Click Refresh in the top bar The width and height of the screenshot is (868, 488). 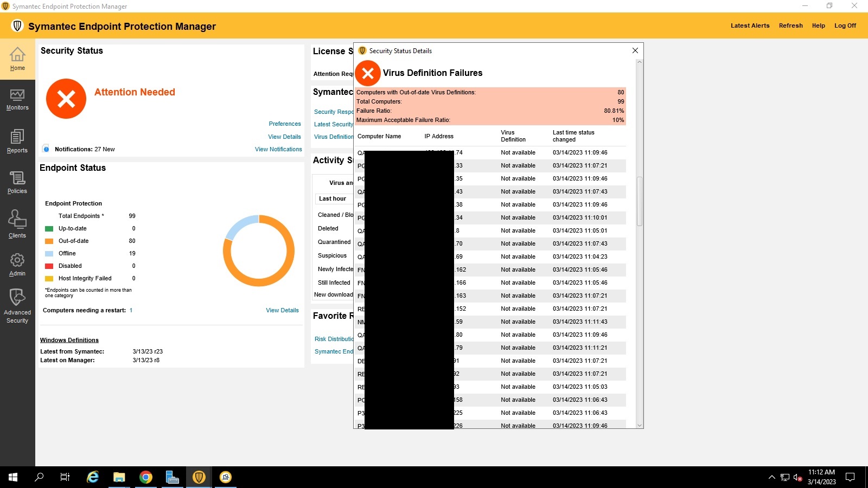pyautogui.click(x=790, y=25)
